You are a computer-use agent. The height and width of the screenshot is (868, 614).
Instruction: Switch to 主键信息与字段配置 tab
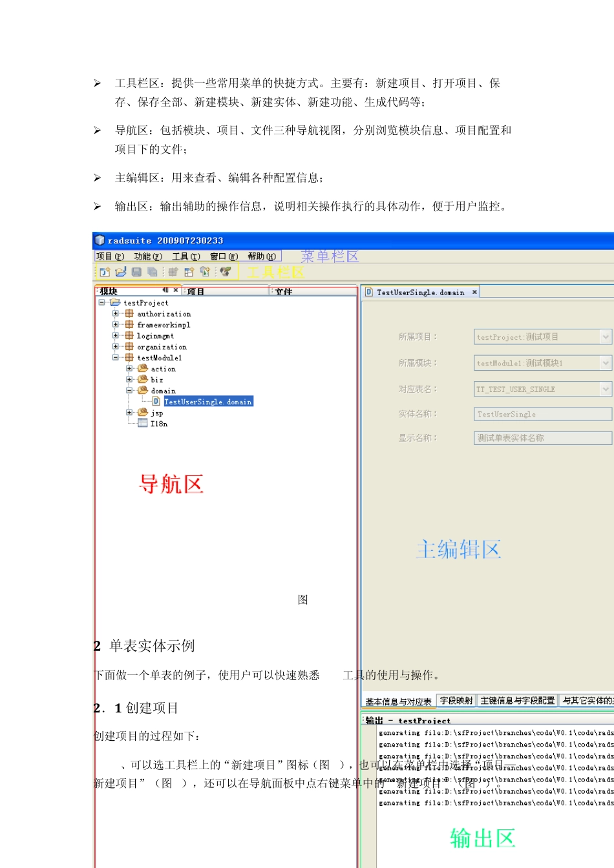[x=518, y=700]
